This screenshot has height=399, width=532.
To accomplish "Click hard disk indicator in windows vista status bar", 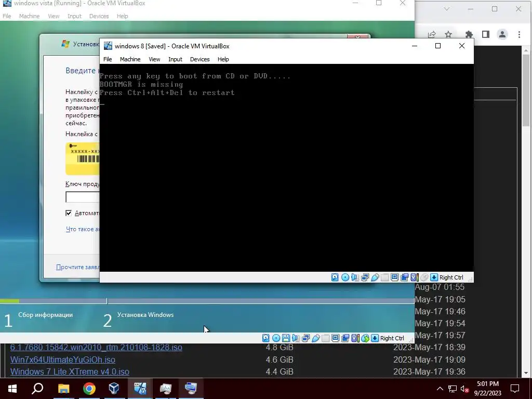I will coord(265,338).
